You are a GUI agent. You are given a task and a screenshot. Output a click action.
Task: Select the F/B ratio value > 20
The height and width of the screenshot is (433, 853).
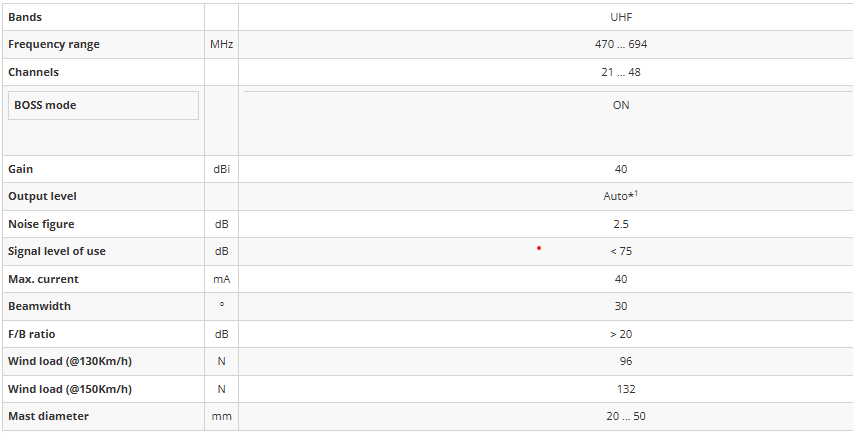(621, 334)
